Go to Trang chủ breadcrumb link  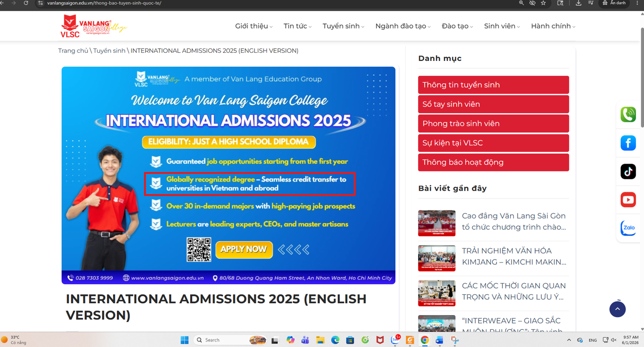coord(73,51)
